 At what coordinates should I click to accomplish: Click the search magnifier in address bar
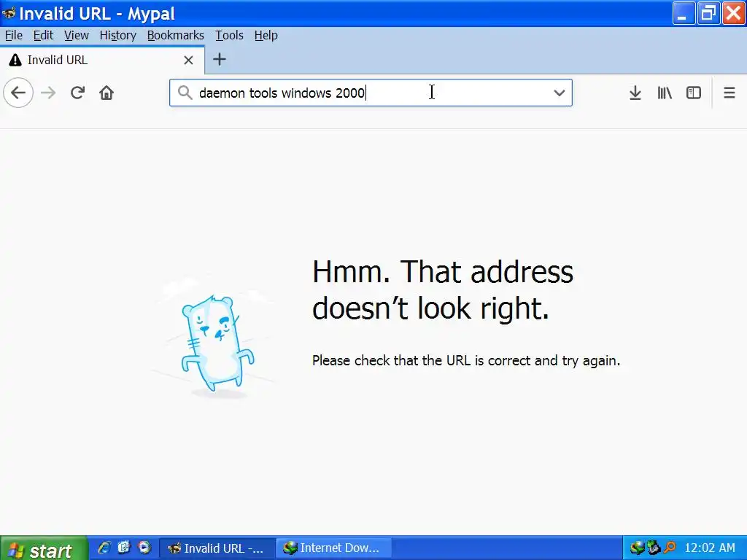point(185,93)
